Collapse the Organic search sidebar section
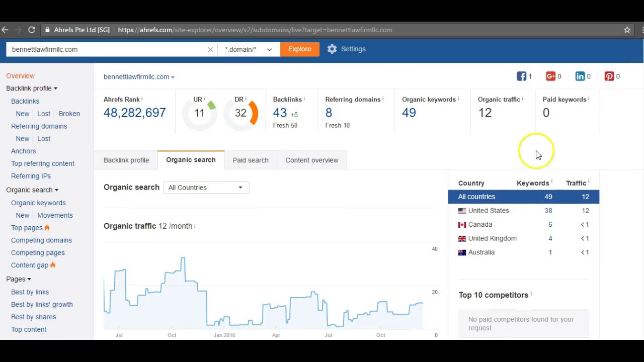 click(x=32, y=190)
